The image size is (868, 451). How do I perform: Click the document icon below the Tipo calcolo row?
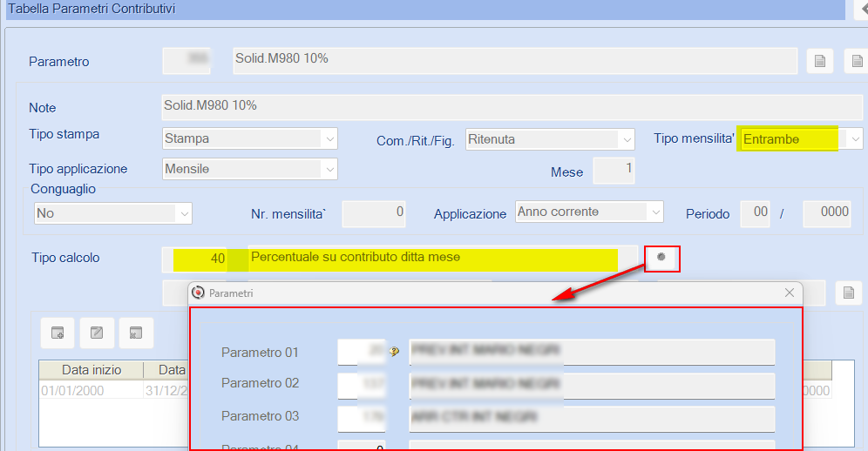click(849, 293)
